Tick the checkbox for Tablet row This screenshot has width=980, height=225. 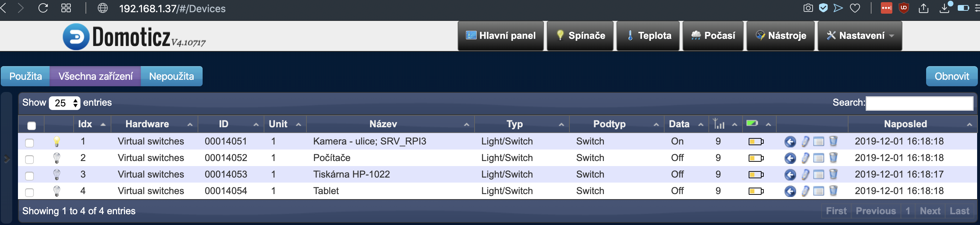coord(29,192)
